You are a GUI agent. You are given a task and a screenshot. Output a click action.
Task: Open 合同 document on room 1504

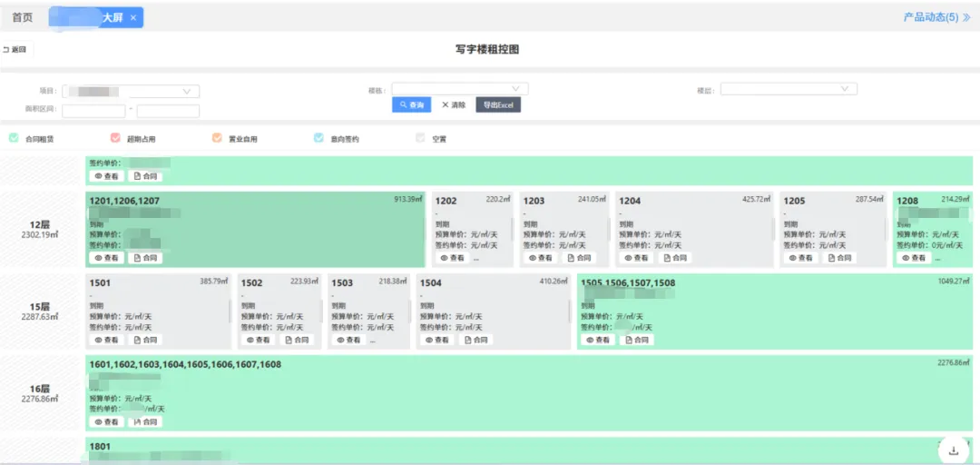click(476, 340)
